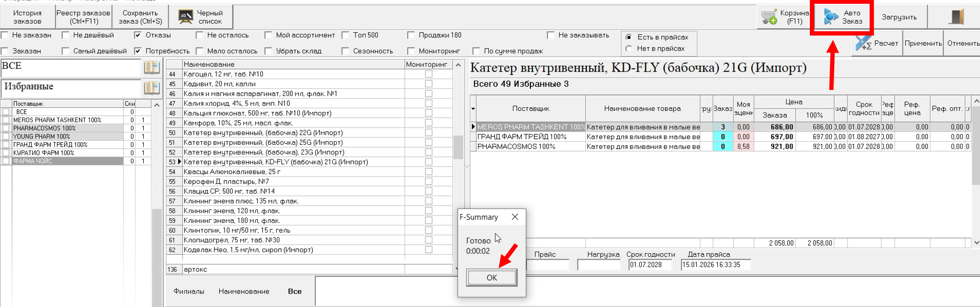Viewport: 980px width, 307px height.
Task: Select supplier PHARMACOSMOS 100% in list
Action: [68, 128]
